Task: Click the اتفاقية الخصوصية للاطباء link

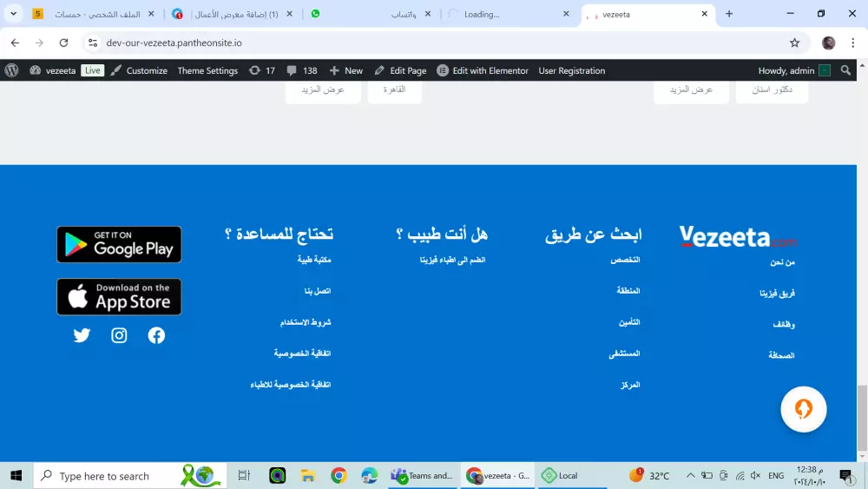Action: tap(290, 384)
